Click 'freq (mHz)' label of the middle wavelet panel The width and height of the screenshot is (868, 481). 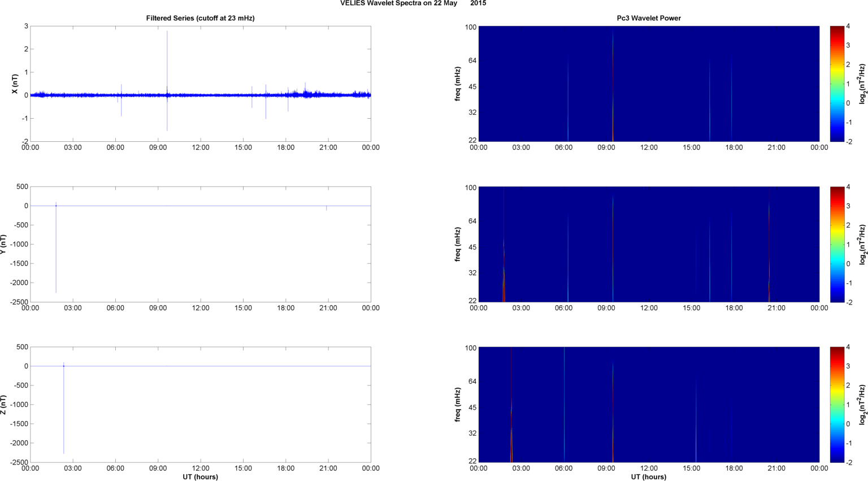tap(458, 244)
